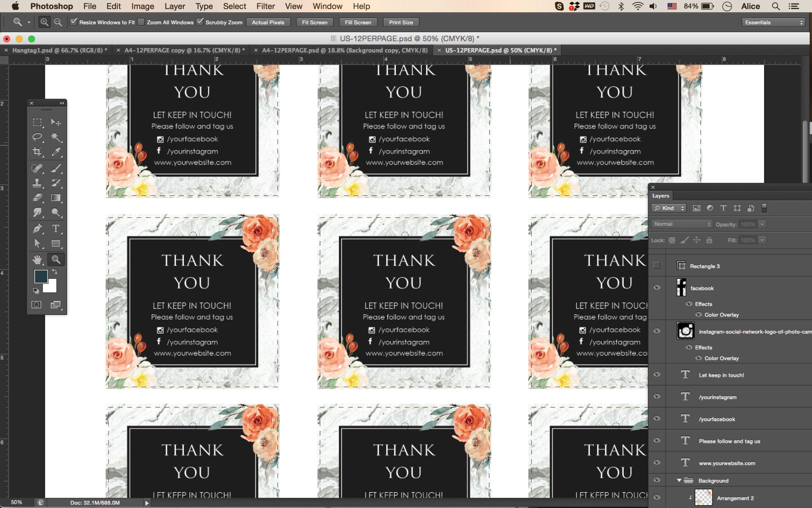
Task: Hide the facebook layer
Action: [657, 287]
